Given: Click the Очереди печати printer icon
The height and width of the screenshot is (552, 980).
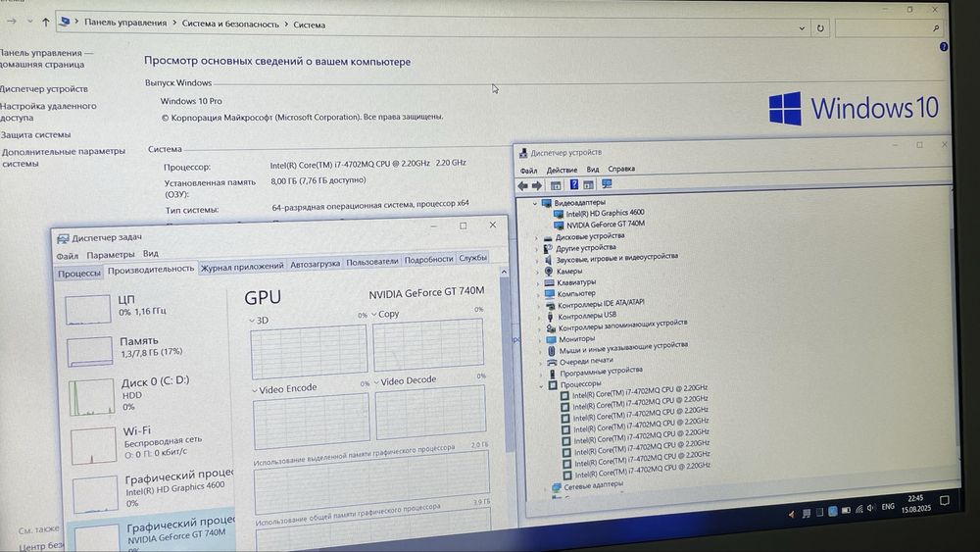Looking at the screenshot, I should (552, 362).
